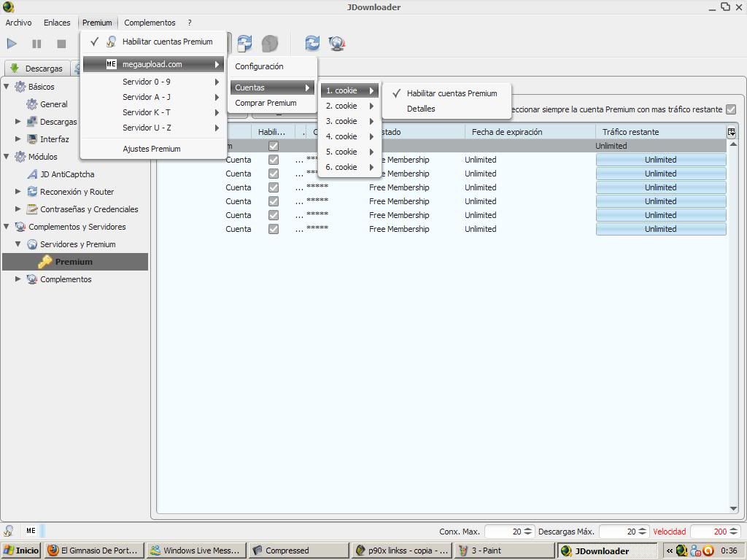
Task: Uncheck Habilitar cuentas Premium in the cookie submenu
Action: [446, 93]
